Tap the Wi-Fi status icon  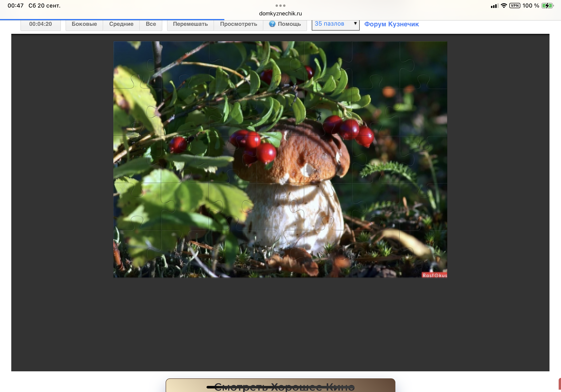click(504, 6)
